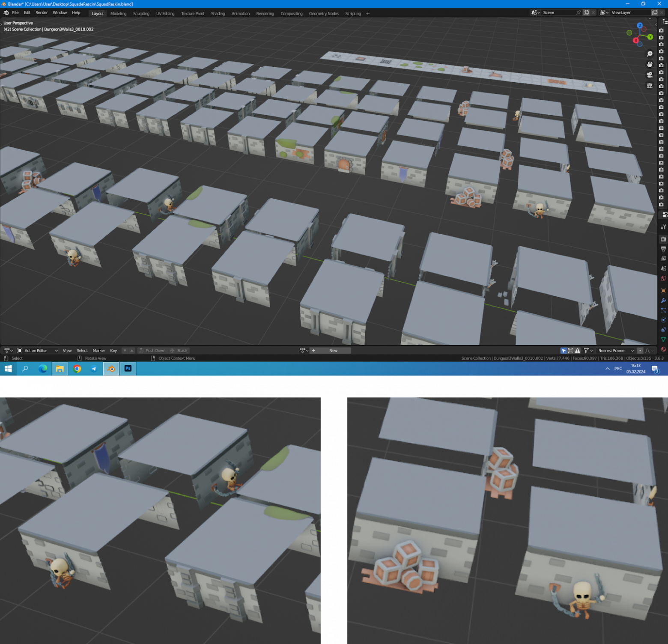This screenshot has width=668, height=644.
Task: Open the Output properties printer tab
Action: click(x=663, y=249)
